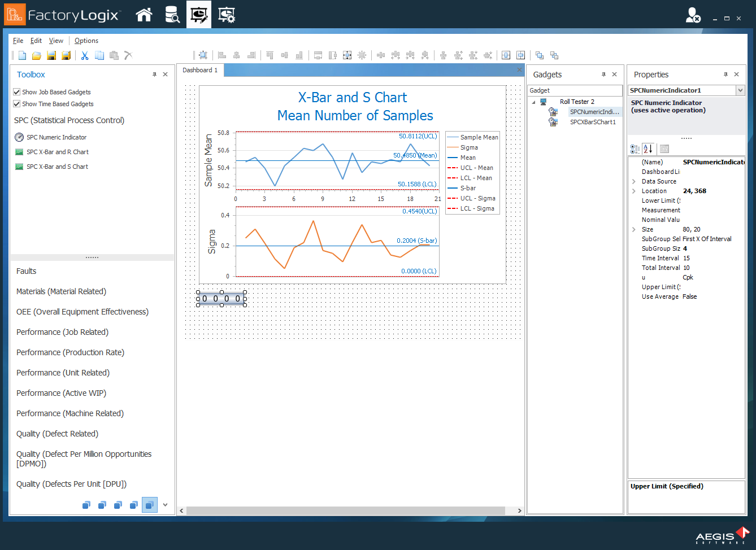Open the SPCNumericIndicator1 object dropdown
Viewport: 756px width, 550px height.
pyautogui.click(x=740, y=90)
